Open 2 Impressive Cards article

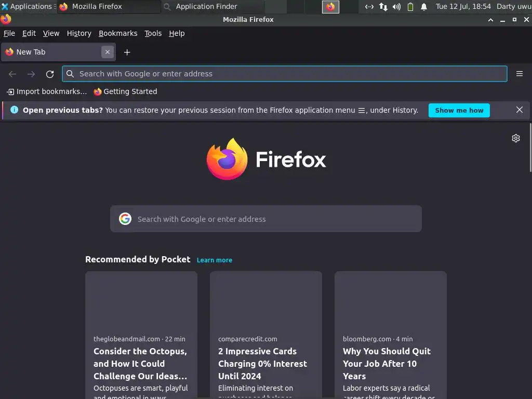point(262,364)
